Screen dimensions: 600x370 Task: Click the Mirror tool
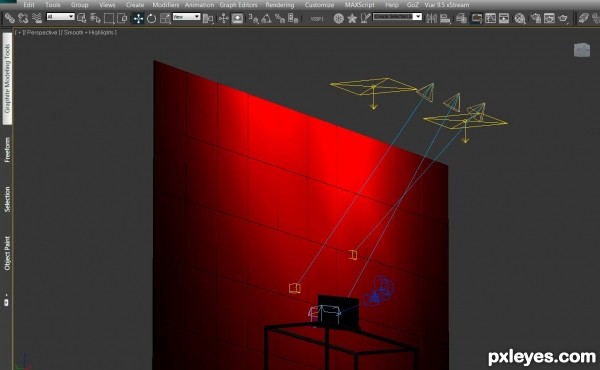[432, 18]
